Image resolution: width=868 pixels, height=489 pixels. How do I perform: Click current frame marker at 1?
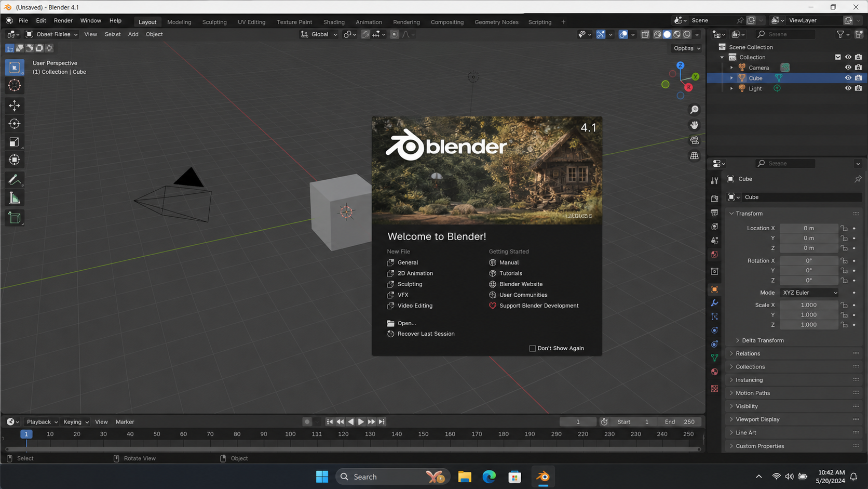pos(26,434)
